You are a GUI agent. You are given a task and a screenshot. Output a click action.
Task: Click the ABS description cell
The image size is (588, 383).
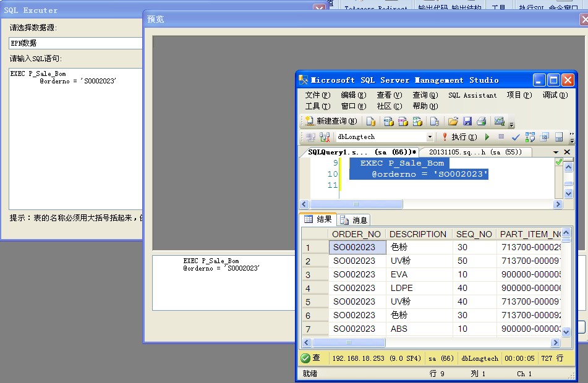coord(419,329)
